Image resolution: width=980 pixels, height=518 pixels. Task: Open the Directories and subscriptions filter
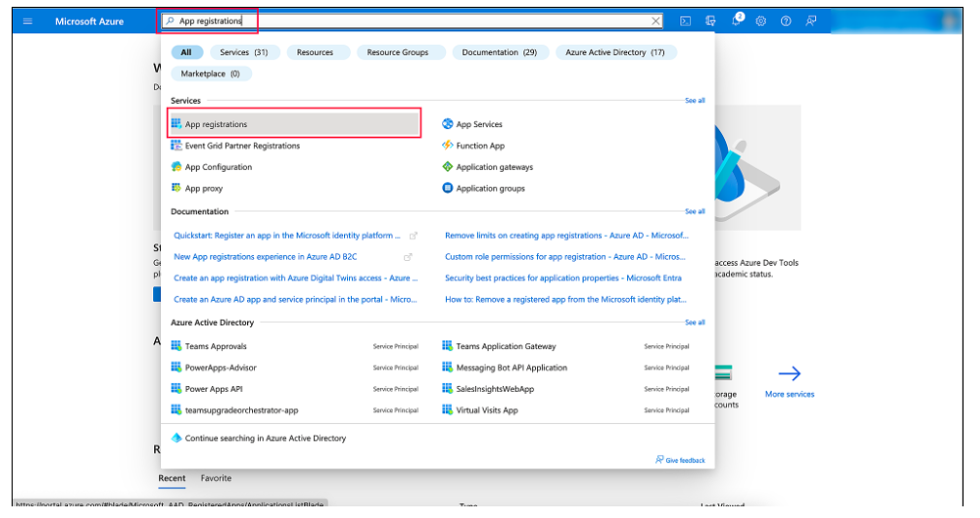[711, 20]
